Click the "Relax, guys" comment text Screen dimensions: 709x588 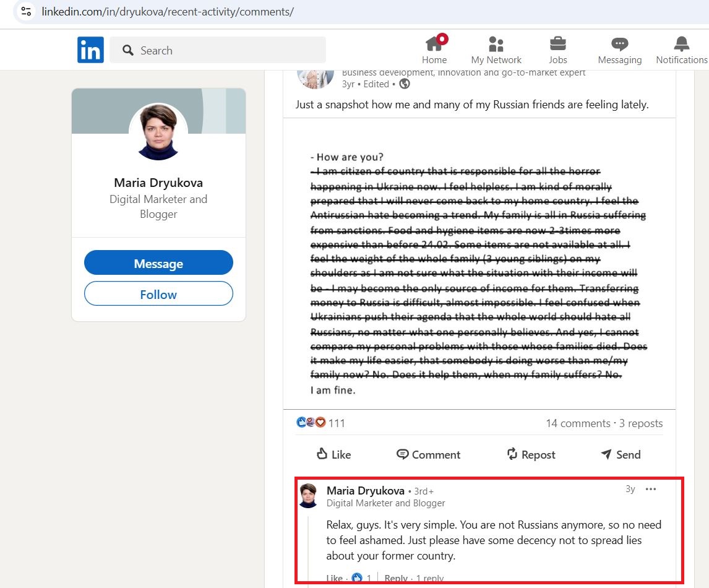click(x=494, y=540)
